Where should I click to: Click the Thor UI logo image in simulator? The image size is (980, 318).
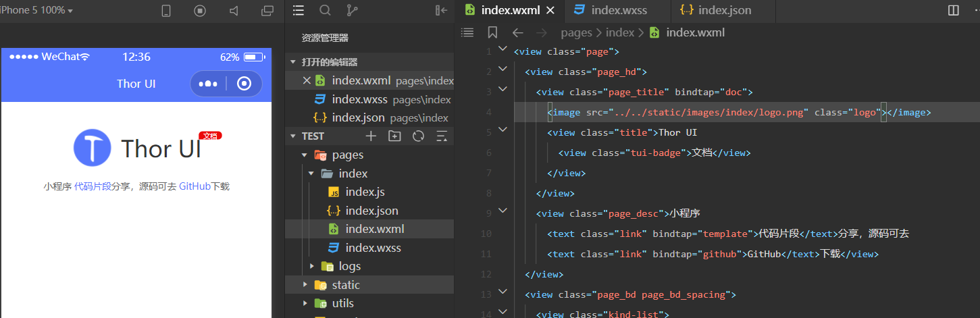pyautogui.click(x=92, y=147)
